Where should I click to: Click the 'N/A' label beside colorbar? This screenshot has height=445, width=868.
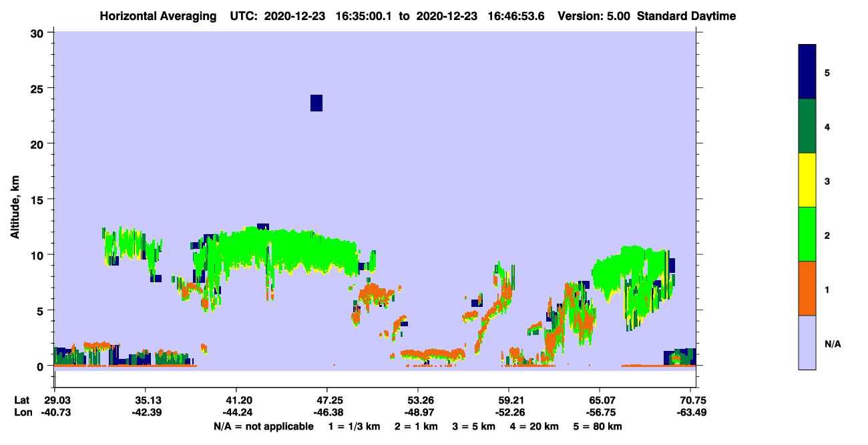(x=833, y=344)
